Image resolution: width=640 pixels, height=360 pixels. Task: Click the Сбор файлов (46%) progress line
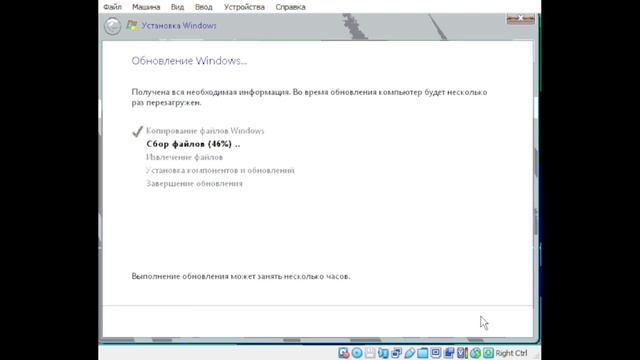click(x=193, y=144)
